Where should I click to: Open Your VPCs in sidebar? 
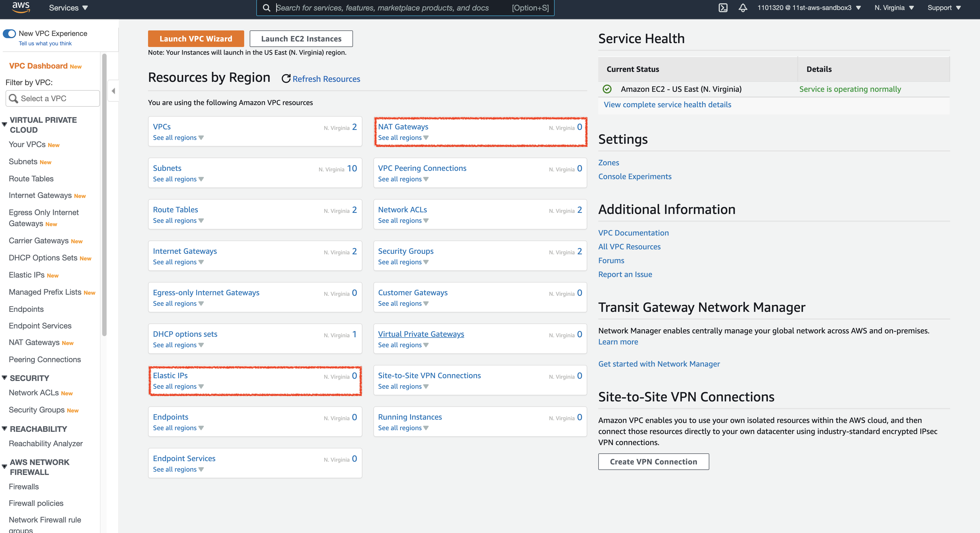click(x=27, y=145)
